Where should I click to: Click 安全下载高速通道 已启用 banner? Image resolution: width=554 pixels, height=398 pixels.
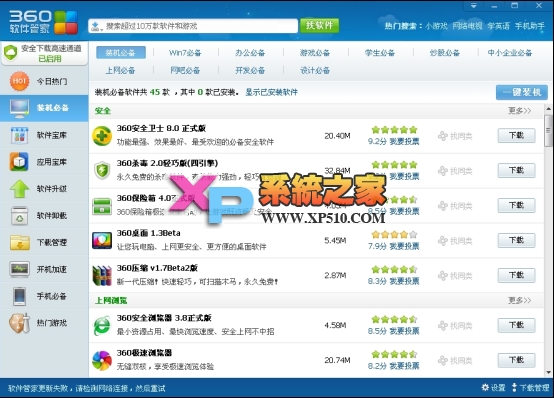coord(44,53)
